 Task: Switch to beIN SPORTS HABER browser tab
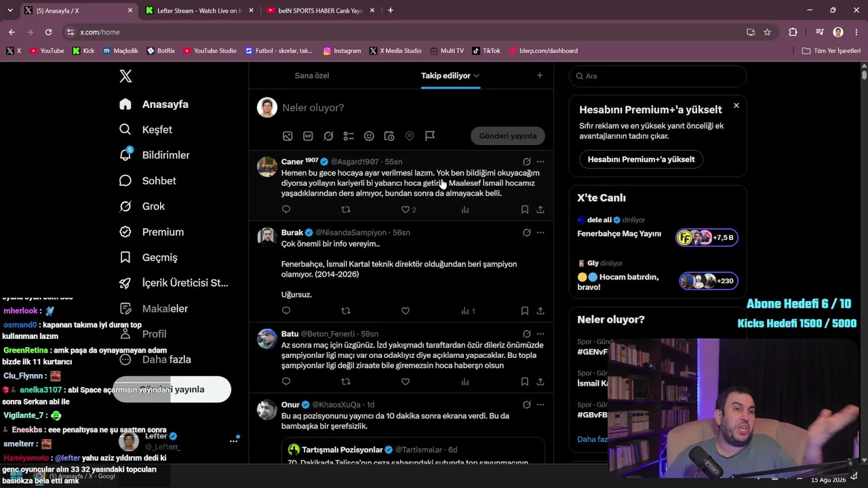pos(320,10)
